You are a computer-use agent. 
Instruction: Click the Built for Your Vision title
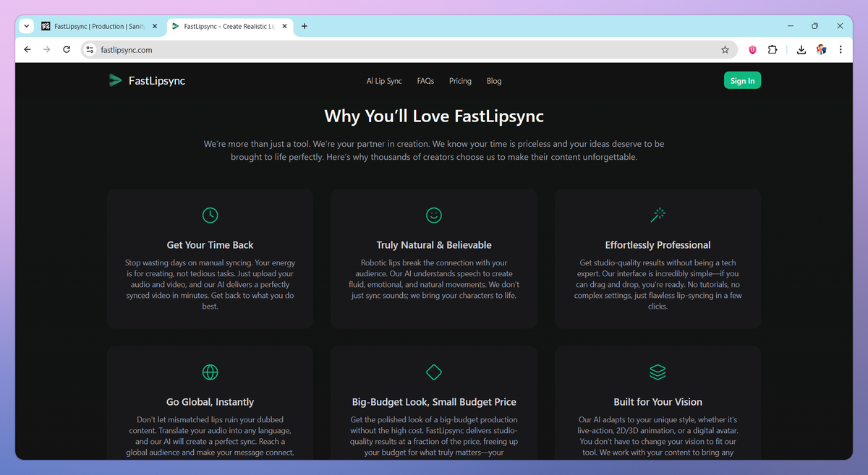point(658,402)
